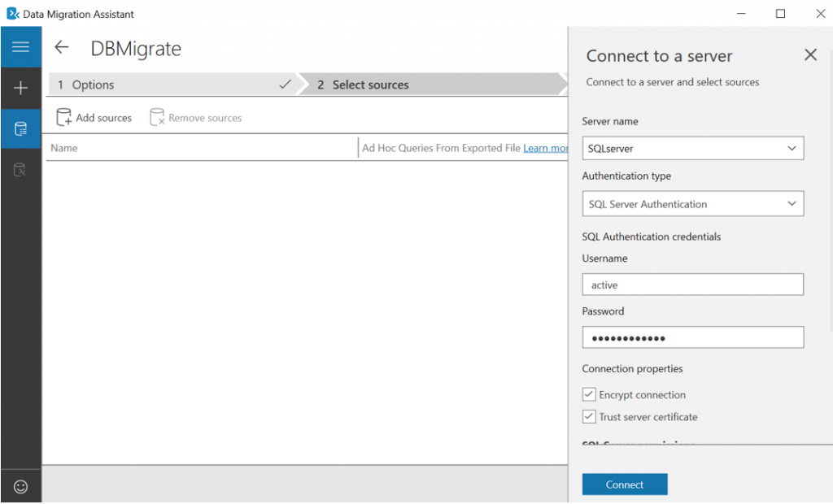Click the delete project icon in sidebar
833x504 pixels.
[x=21, y=170]
